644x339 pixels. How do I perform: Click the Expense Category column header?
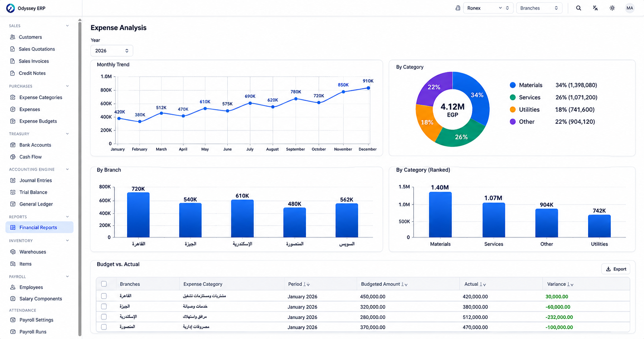tap(203, 284)
